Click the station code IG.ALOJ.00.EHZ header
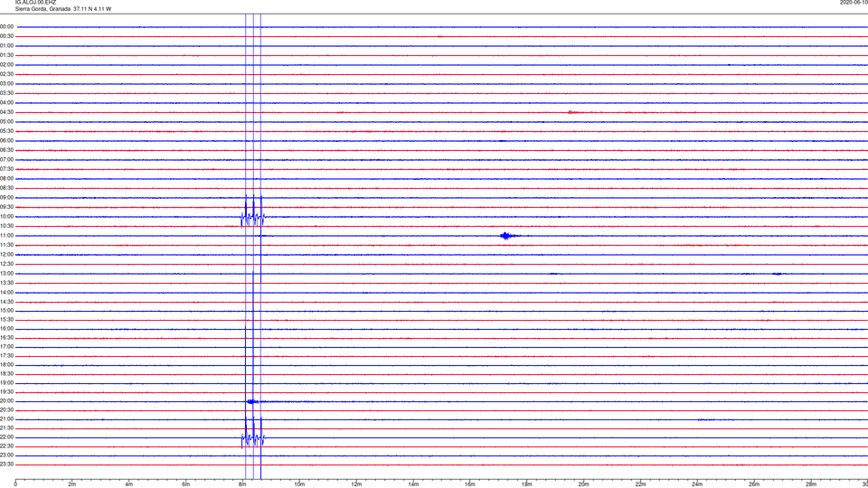 35,3
